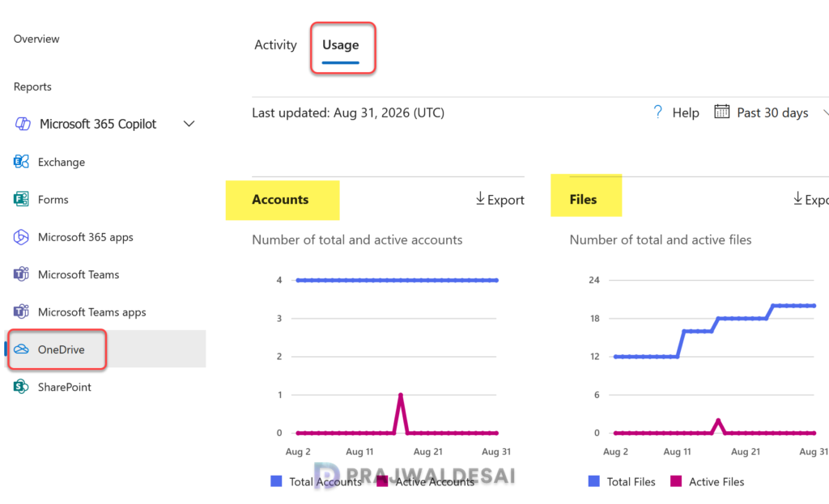Click the OneDrive cloud icon

[x=21, y=349]
